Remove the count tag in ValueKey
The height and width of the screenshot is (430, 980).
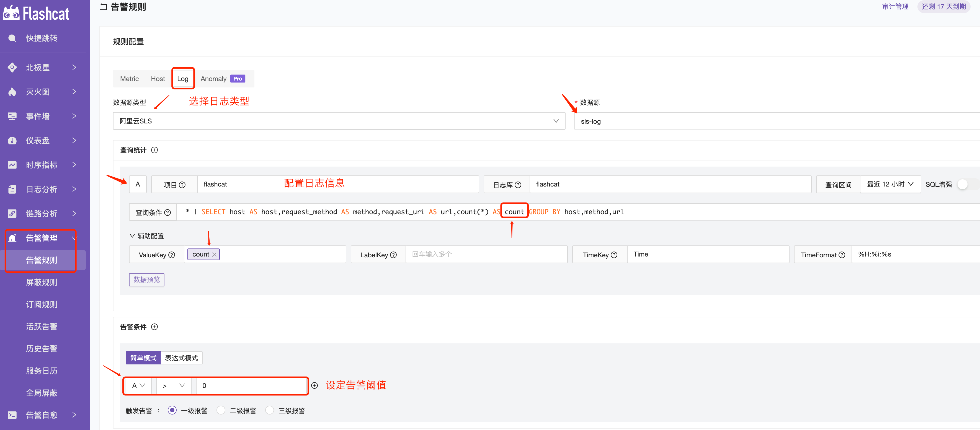(214, 255)
